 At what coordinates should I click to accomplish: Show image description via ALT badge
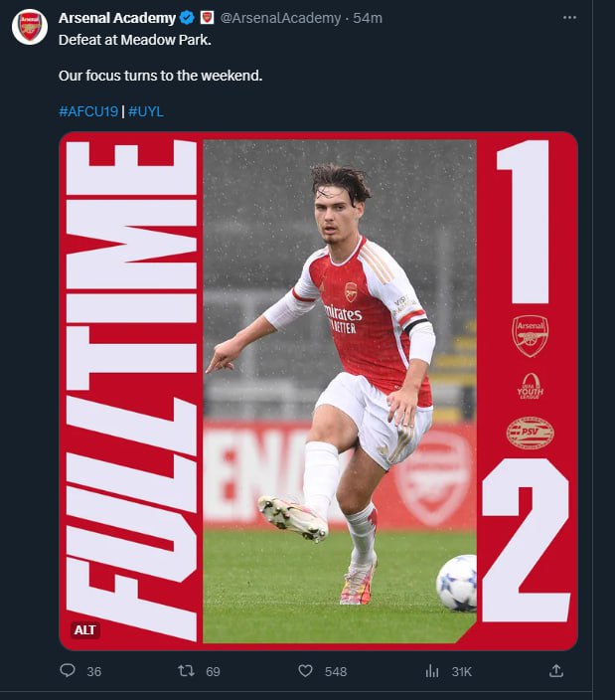pos(84,629)
